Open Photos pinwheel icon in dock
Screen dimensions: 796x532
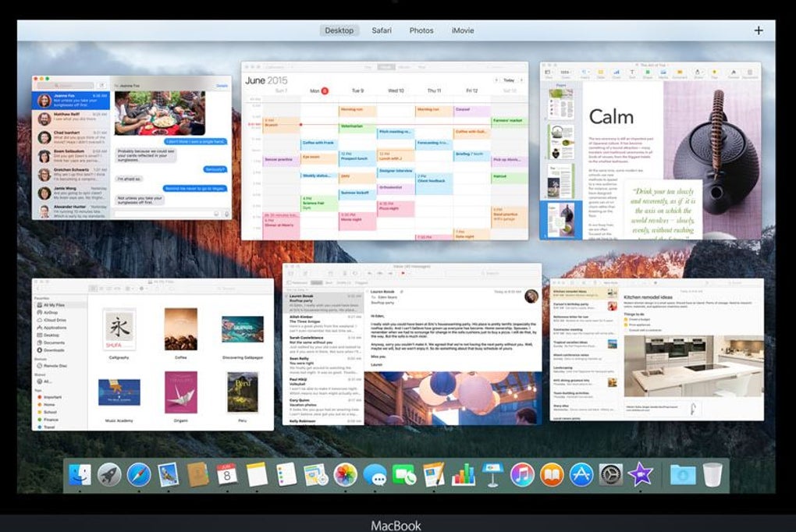tap(345, 475)
